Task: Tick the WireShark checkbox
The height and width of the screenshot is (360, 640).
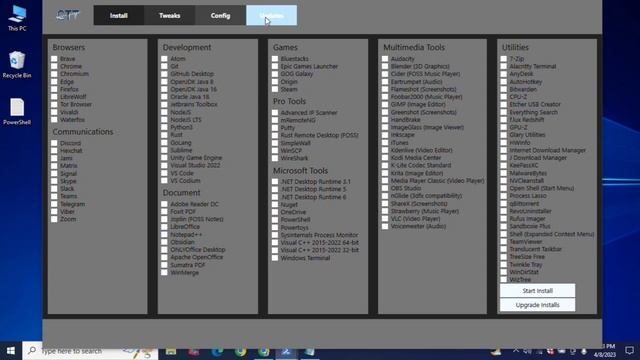Action: [275, 158]
